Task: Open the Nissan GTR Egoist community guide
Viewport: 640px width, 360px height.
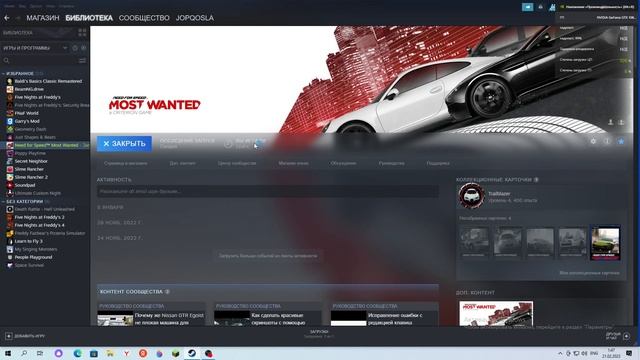Action: point(151,314)
